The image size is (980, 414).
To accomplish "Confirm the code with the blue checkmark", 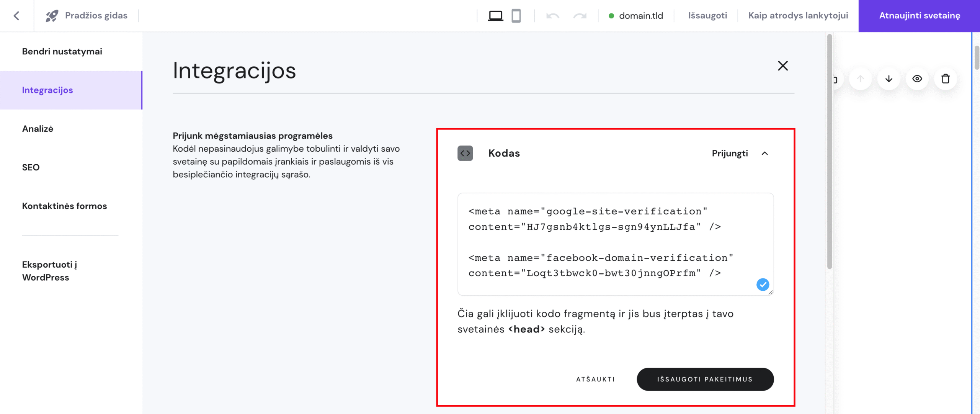I will point(763,284).
